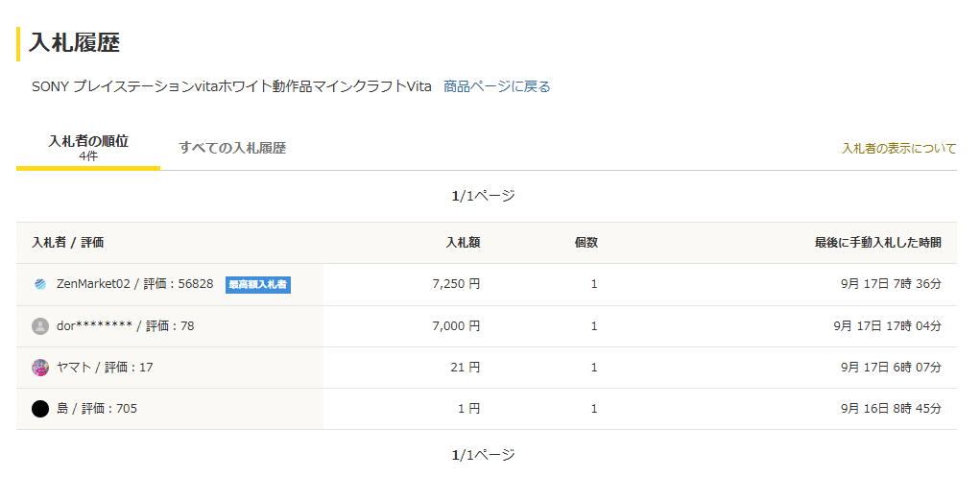The width and height of the screenshot is (980, 477).
Task: Click the 入札履歴 page heading
Action: 74,42
